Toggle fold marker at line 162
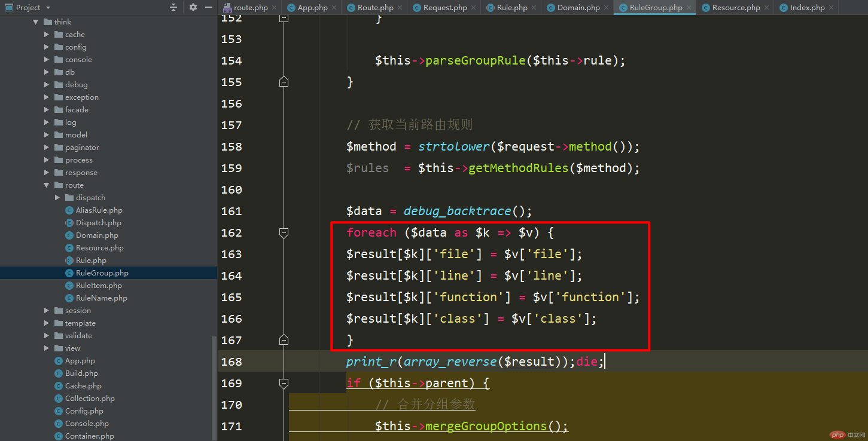Image resolution: width=868 pixels, height=441 pixels. click(x=284, y=232)
